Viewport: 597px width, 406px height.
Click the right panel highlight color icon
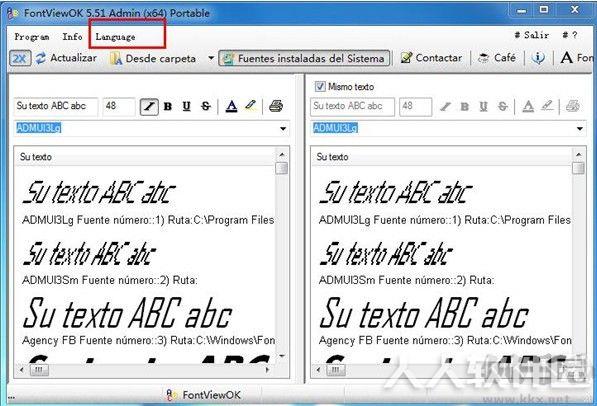(x=547, y=106)
